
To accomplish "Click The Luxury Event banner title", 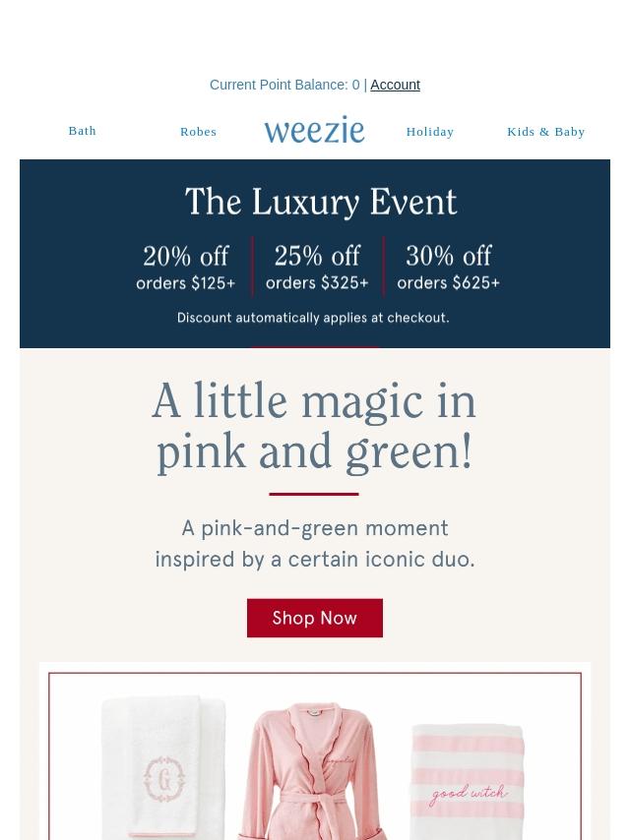I will (321, 203).
